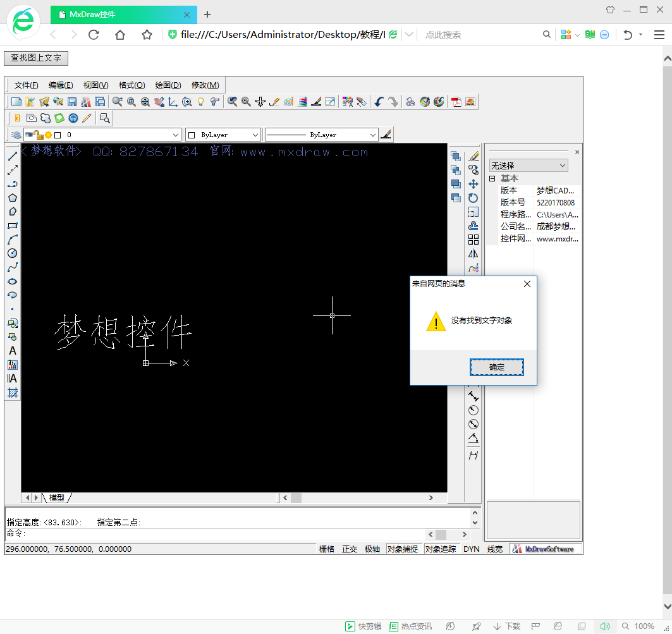This screenshot has width=672, height=634.
Task: Select the Spline curve tool
Action: pyautogui.click(x=13, y=267)
